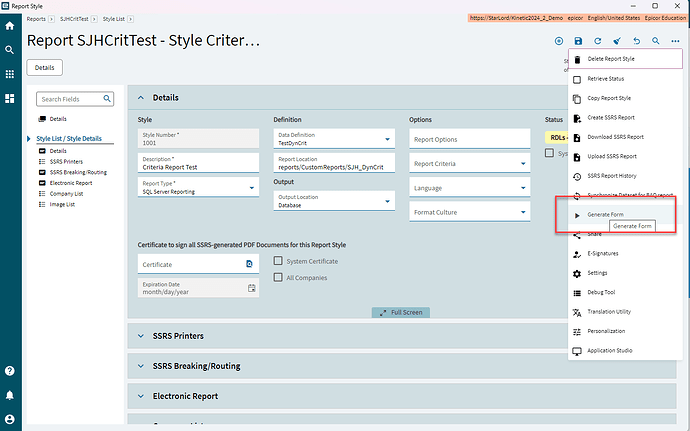Select Electronic Report in the navigation tree
Screen dimensions: 690x431
point(70,183)
